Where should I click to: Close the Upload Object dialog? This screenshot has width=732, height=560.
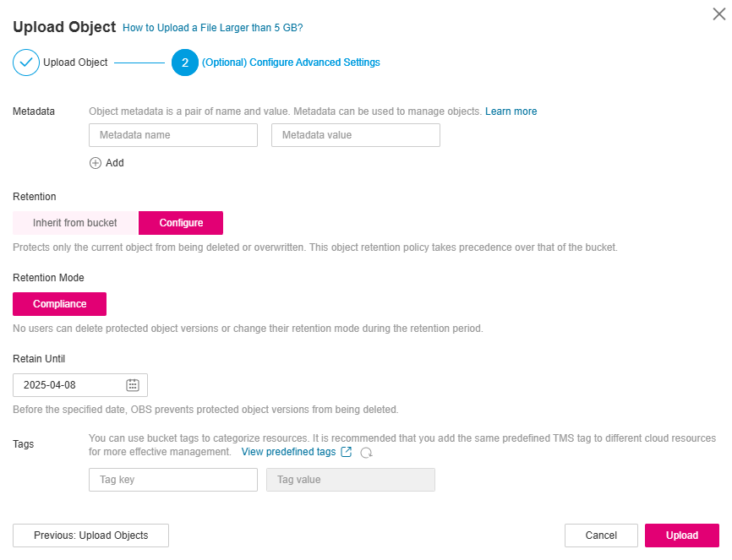(719, 14)
